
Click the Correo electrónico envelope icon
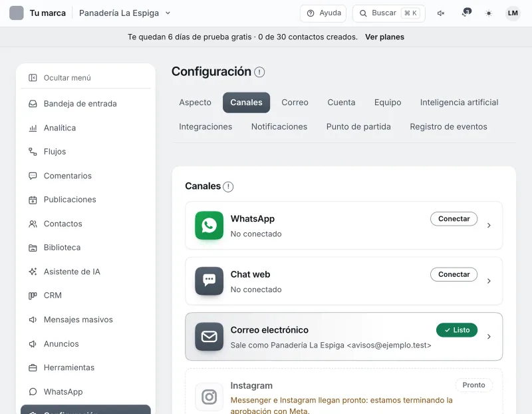pos(209,337)
